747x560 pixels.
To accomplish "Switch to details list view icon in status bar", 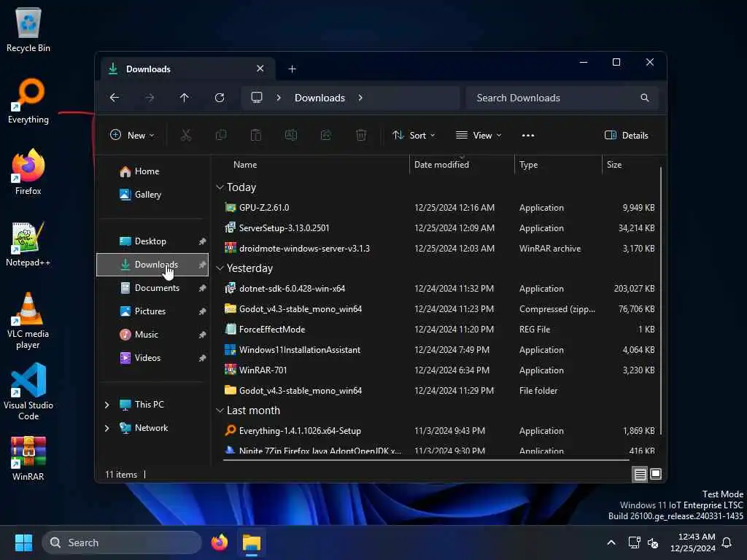I will (x=640, y=474).
